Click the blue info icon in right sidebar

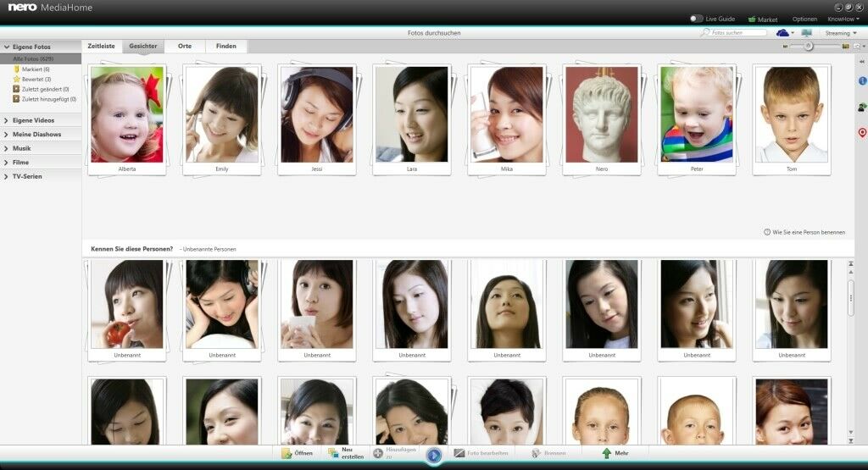tap(862, 80)
